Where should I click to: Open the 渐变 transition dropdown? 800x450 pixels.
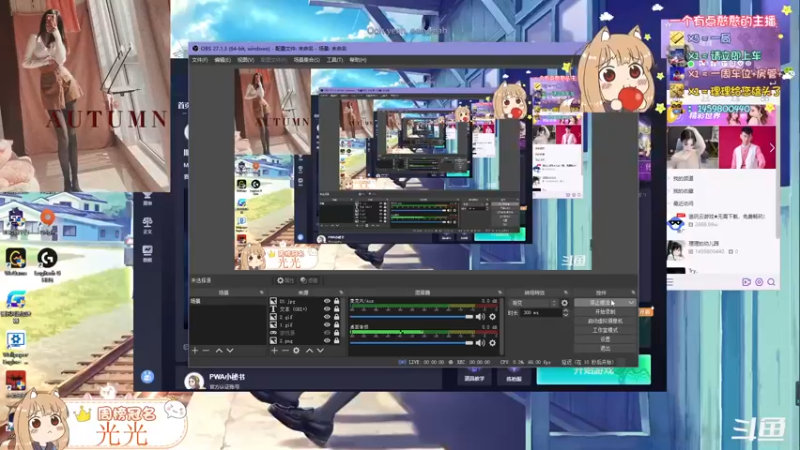coord(534,303)
